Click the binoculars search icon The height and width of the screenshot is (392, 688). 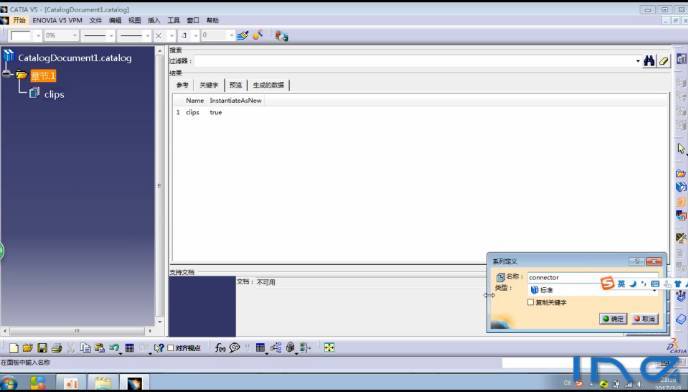649,61
